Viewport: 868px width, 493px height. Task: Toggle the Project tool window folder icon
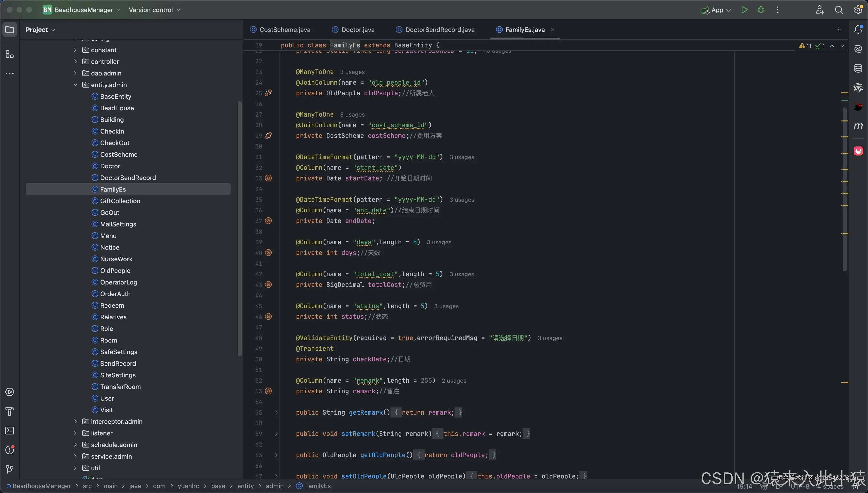[10, 30]
